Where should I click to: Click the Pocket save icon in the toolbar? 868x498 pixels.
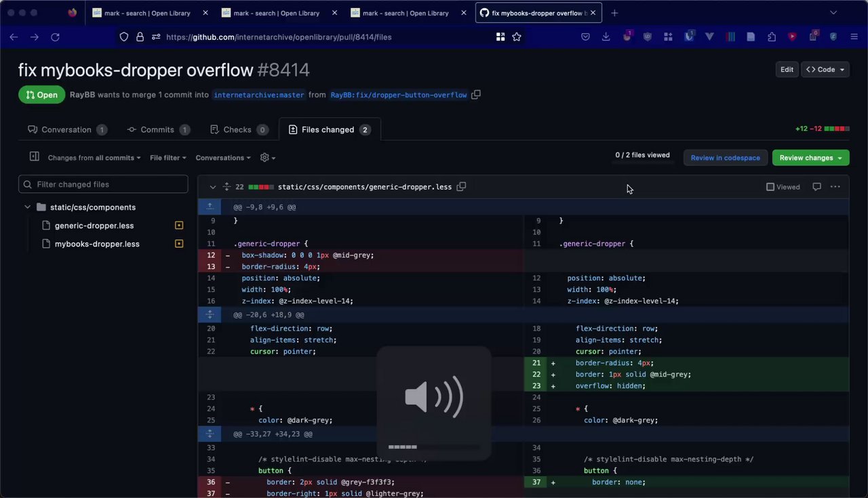[585, 37]
